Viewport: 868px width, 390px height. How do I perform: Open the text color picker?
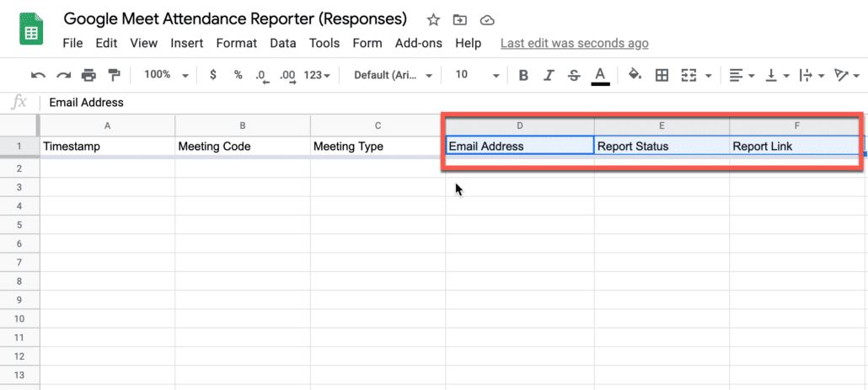pos(600,77)
